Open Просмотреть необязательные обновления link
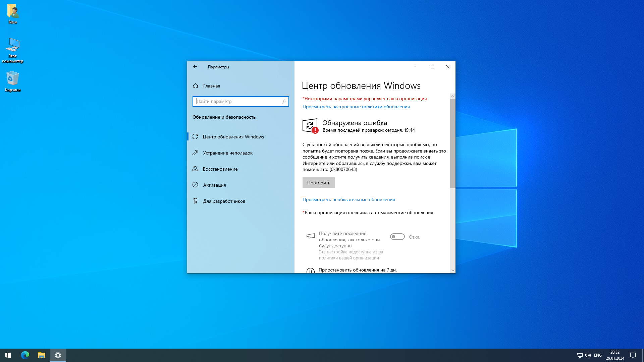 (x=348, y=199)
